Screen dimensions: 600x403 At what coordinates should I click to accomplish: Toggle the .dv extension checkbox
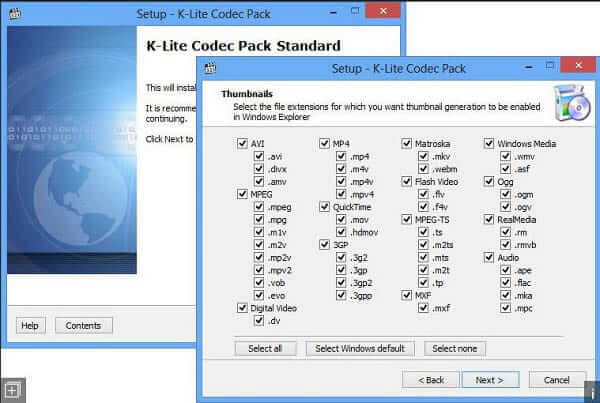coord(259,320)
